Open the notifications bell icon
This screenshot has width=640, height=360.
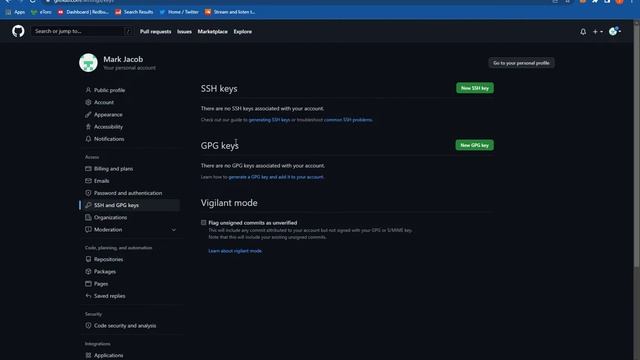pyautogui.click(x=583, y=31)
